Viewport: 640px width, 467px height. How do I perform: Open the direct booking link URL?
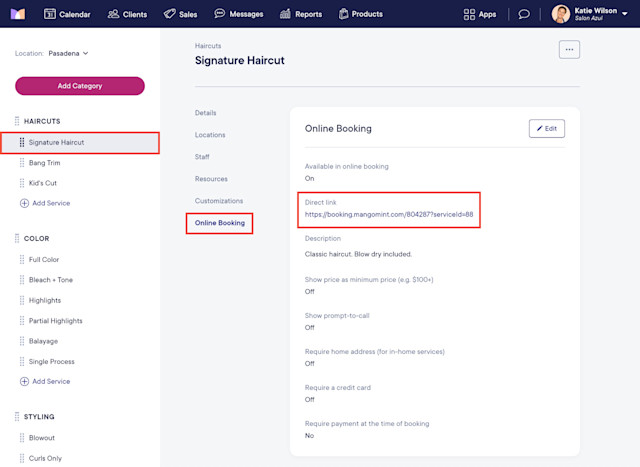point(389,214)
